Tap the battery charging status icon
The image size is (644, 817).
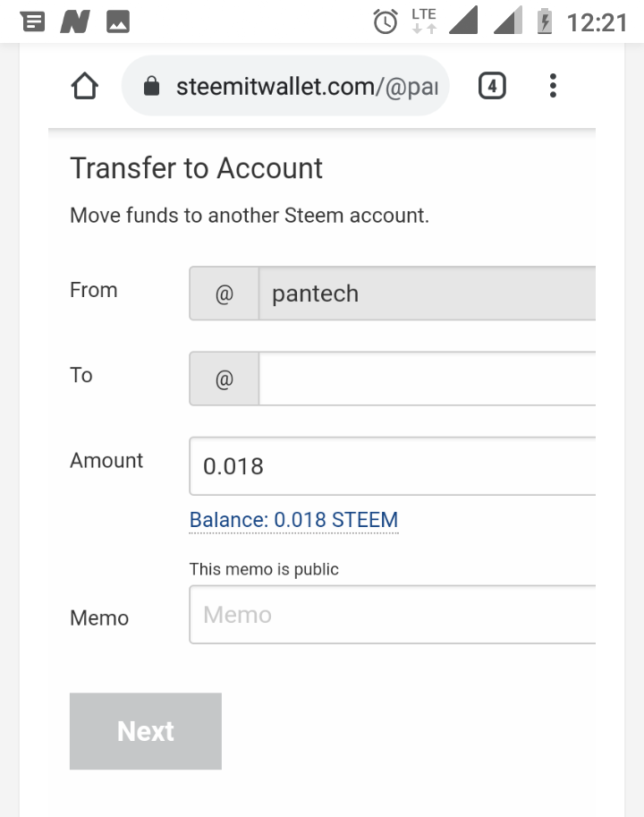click(x=545, y=21)
